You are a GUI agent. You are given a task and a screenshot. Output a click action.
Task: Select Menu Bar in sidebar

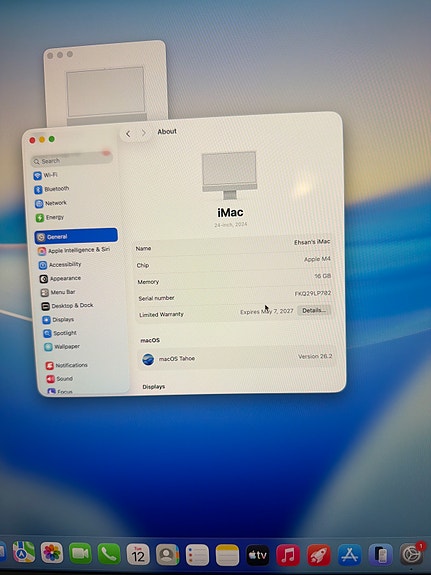click(58, 292)
